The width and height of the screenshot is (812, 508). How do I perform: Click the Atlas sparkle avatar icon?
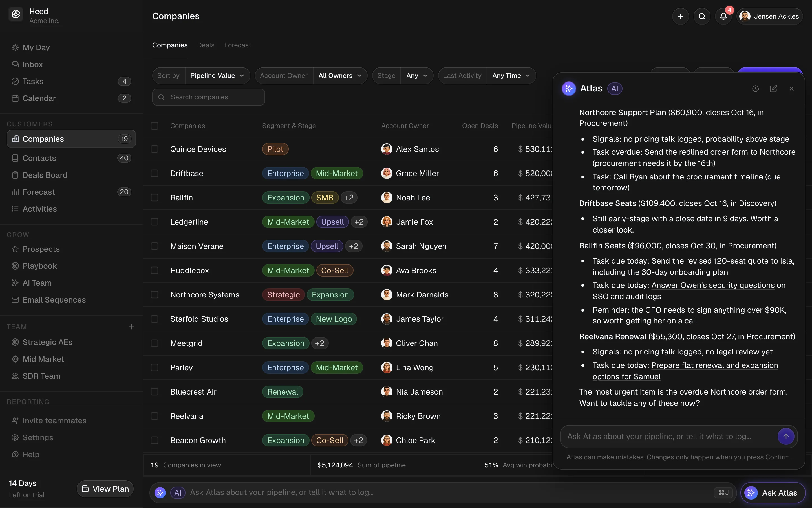pyautogui.click(x=569, y=89)
